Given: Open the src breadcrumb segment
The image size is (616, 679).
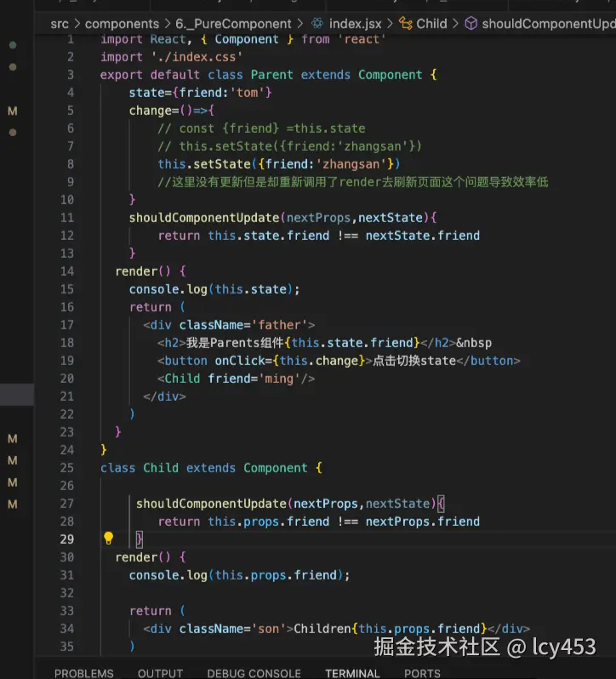Looking at the screenshot, I should [60, 24].
